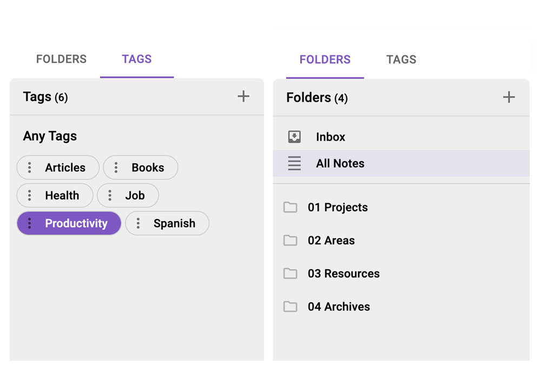Open the options menu for the Job tag
The image size is (541, 392).
(110, 195)
